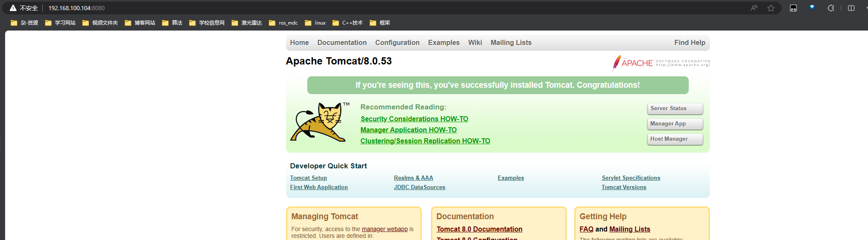Click the Apache Software Foundation logo
868x240 pixels.
tap(661, 63)
